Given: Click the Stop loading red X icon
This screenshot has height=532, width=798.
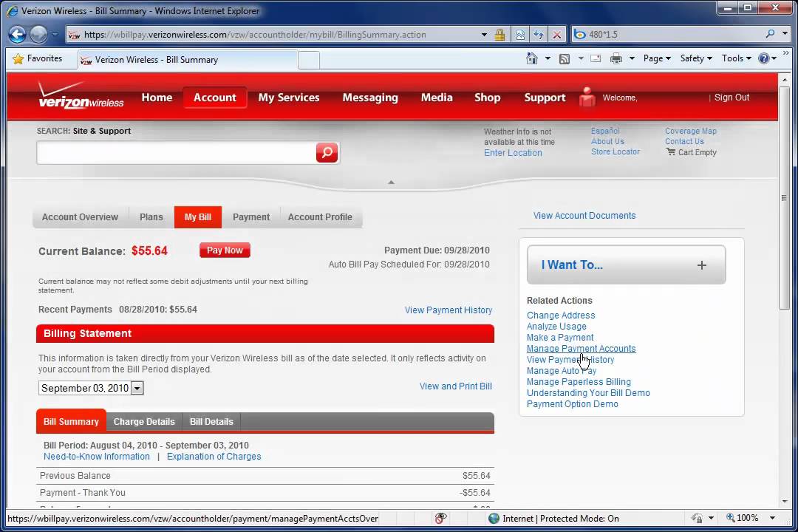Looking at the screenshot, I should (x=557, y=35).
